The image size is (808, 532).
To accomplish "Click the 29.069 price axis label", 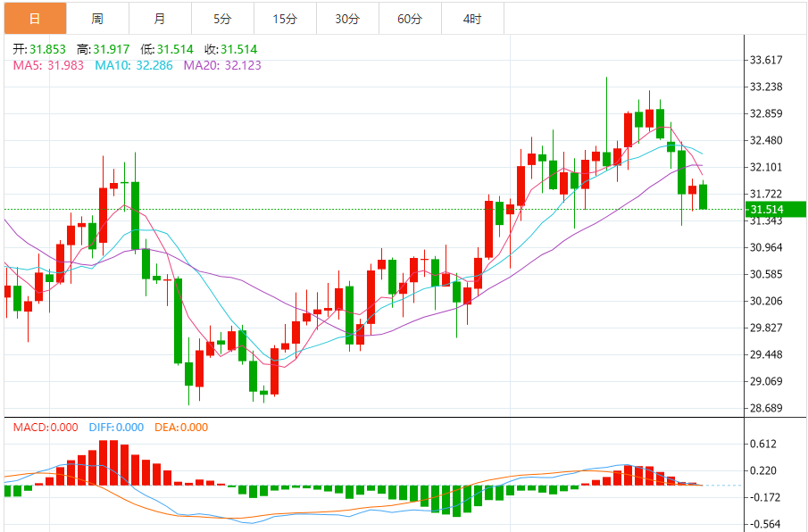I will 766,381.
